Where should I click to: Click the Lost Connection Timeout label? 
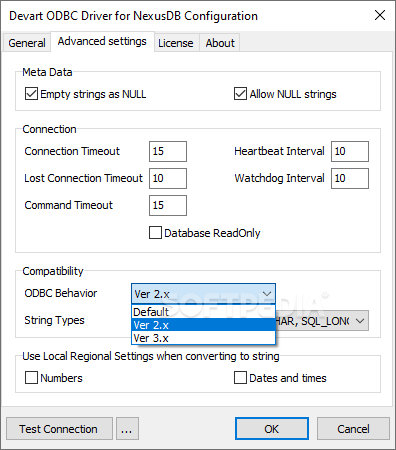pos(83,178)
